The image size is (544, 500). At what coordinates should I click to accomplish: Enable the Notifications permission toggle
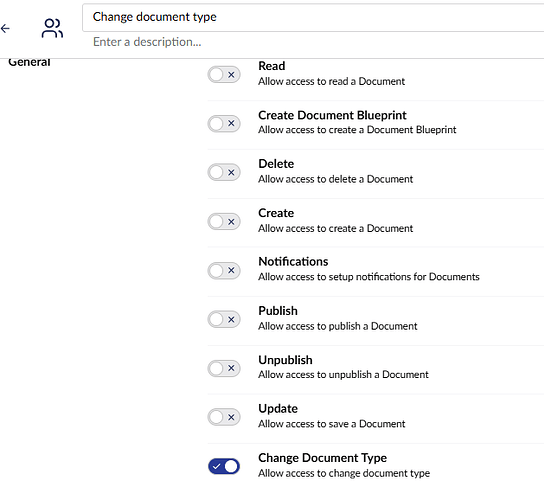click(x=224, y=271)
